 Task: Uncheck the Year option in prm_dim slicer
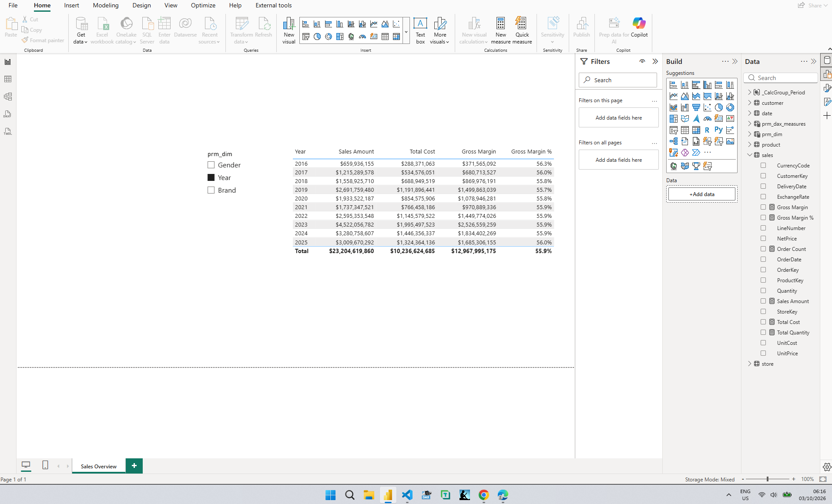point(211,178)
